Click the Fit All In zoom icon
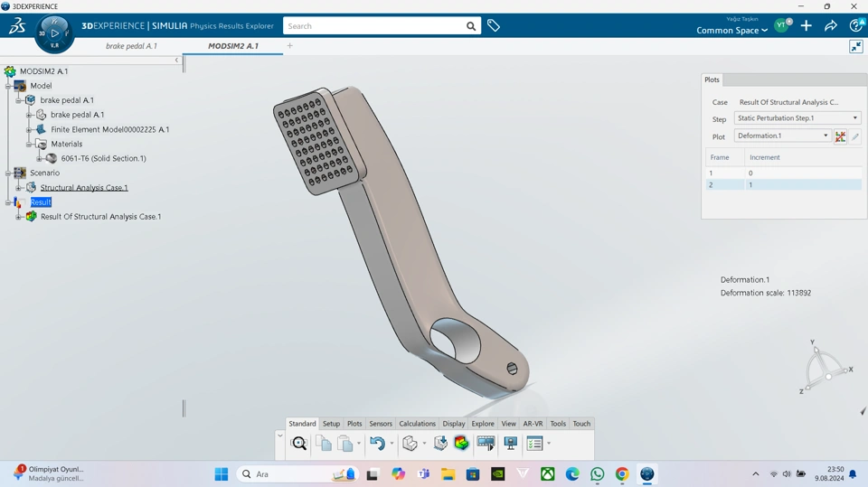Image resolution: width=868 pixels, height=487 pixels. [299, 444]
